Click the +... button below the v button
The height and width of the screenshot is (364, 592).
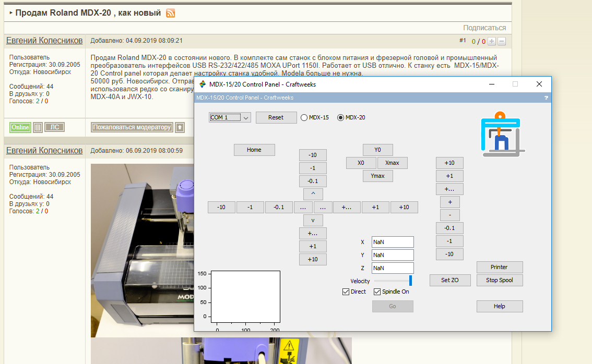pos(313,234)
